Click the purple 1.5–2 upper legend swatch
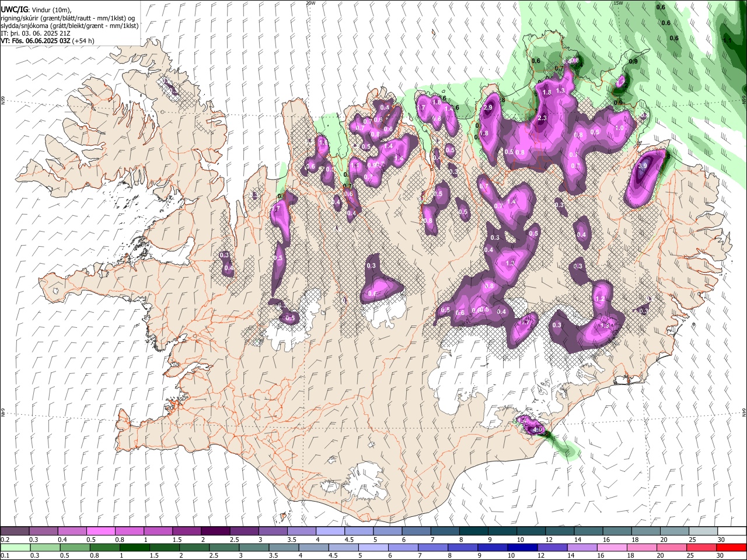 pos(187,531)
